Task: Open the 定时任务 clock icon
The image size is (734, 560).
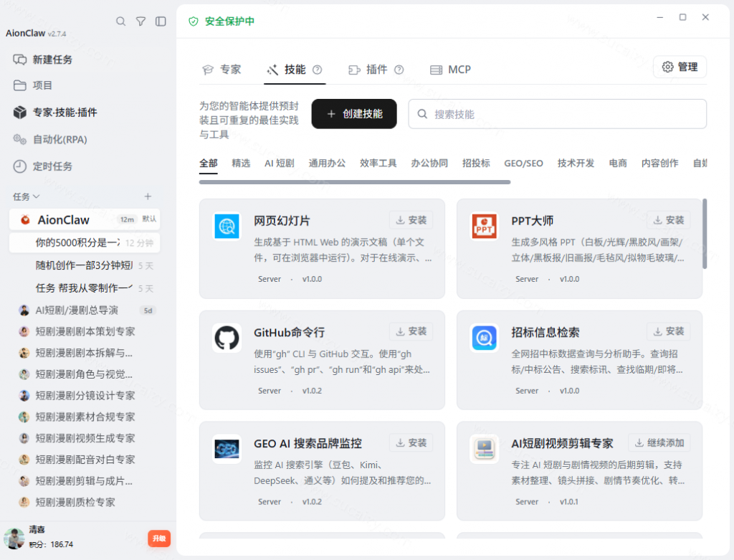Action: 19,166
